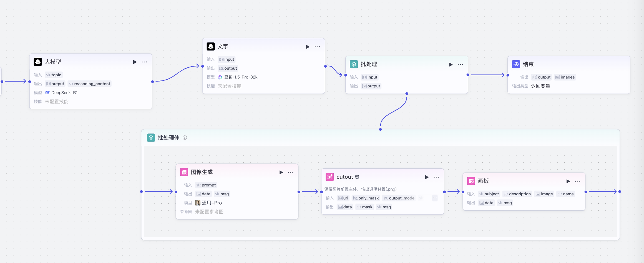Click the cutout plugin icon
Screen dimensions: 644x263
point(329,177)
